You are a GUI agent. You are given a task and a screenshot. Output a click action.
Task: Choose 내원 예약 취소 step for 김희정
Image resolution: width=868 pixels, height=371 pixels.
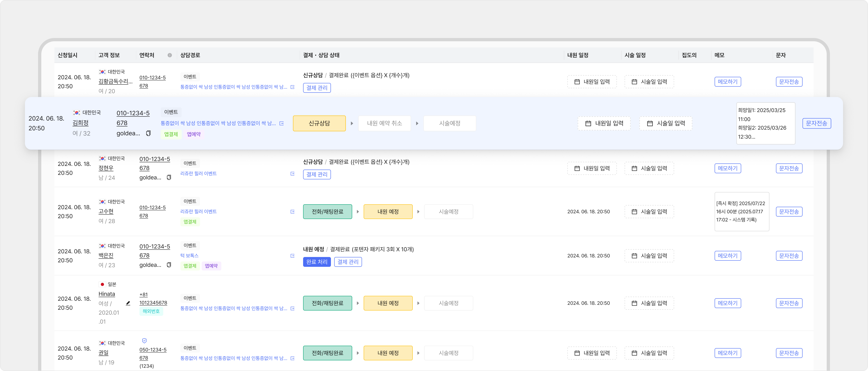(x=385, y=124)
